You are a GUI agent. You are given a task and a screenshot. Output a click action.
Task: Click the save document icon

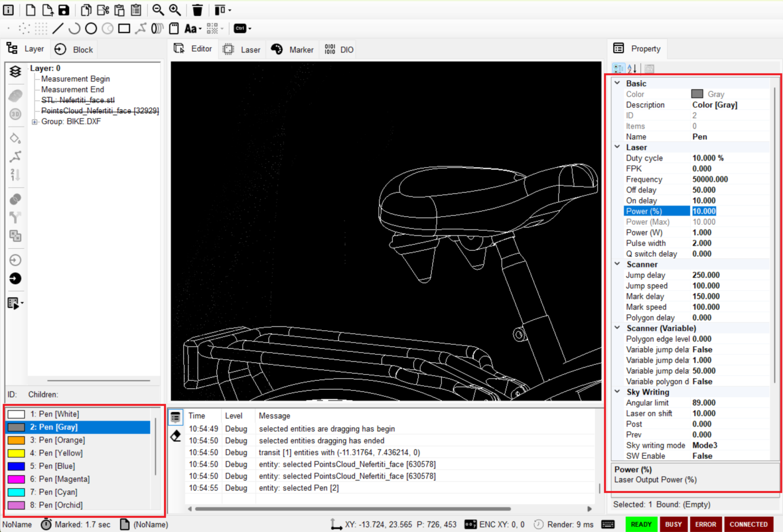pos(64,10)
